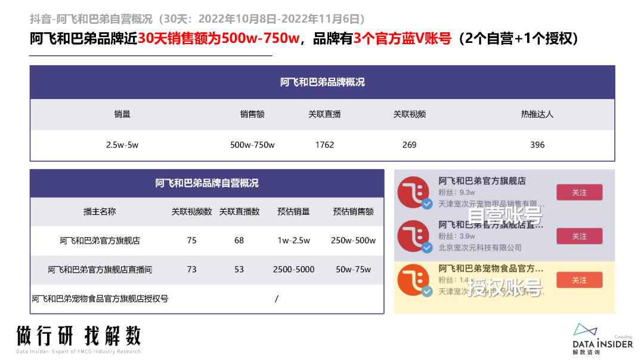Select the value 396
Image resolution: width=644 pixels, height=363 pixels.
pyautogui.click(x=537, y=145)
